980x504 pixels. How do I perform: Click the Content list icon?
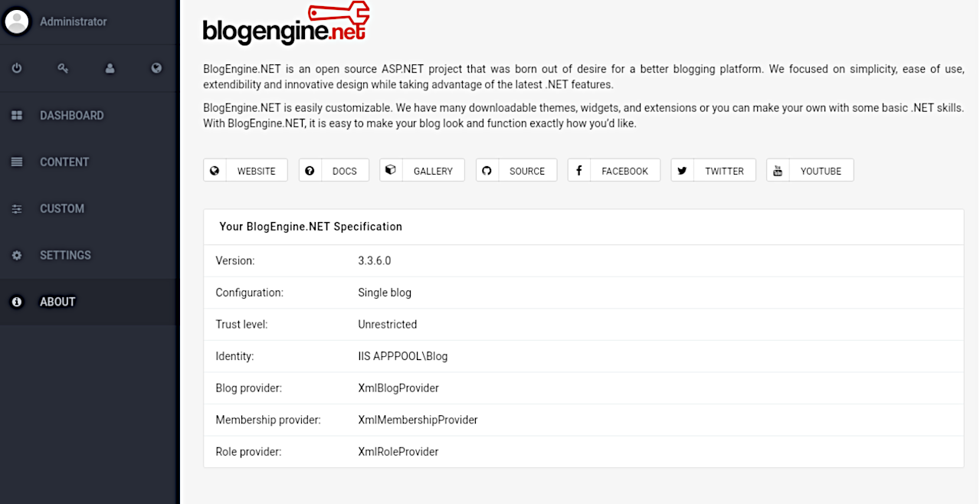pyautogui.click(x=17, y=162)
